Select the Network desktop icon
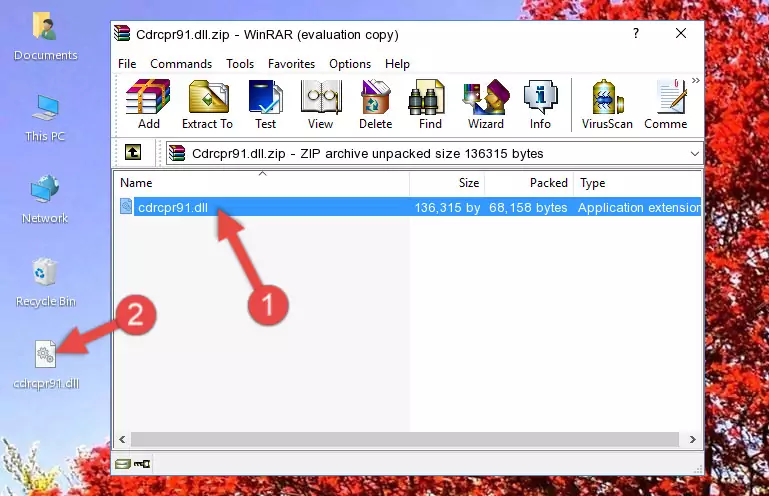This screenshot has height=496, width=769. 45,199
